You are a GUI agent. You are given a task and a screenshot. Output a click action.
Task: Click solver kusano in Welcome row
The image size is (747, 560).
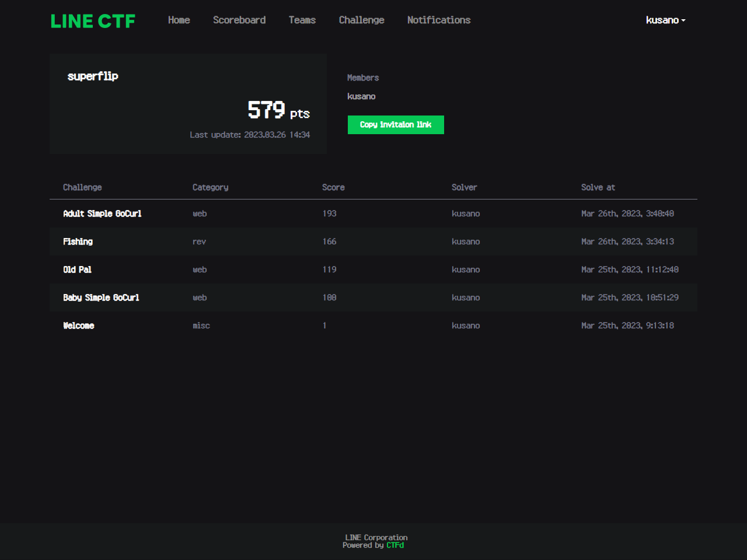tap(466, 325)
